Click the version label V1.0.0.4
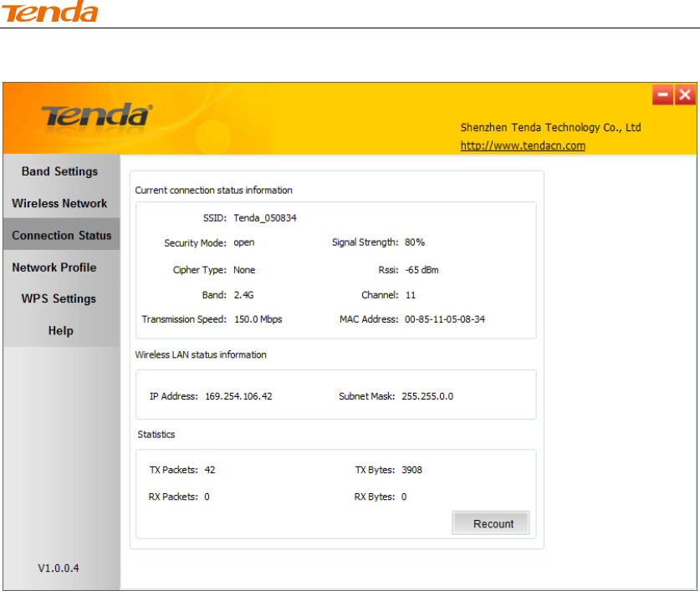The width and height of the screenshot is (700, 591). [x=59, y=568]
